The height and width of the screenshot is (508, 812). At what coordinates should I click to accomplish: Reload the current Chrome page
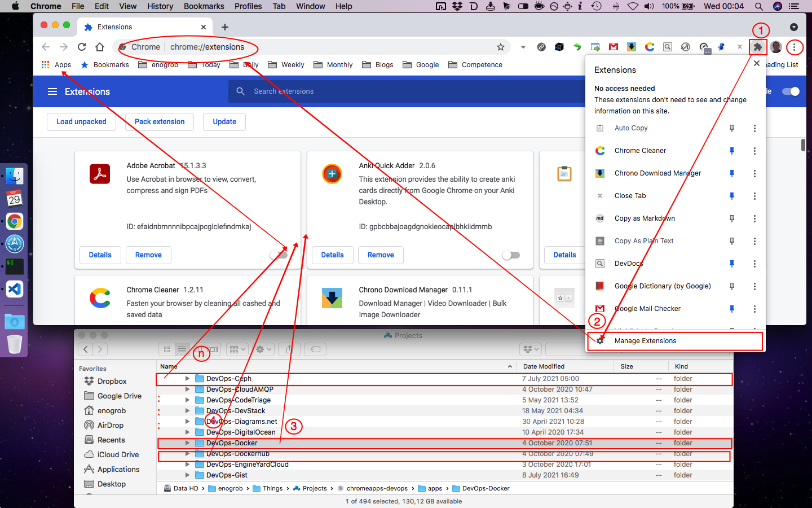pos(82,47)
